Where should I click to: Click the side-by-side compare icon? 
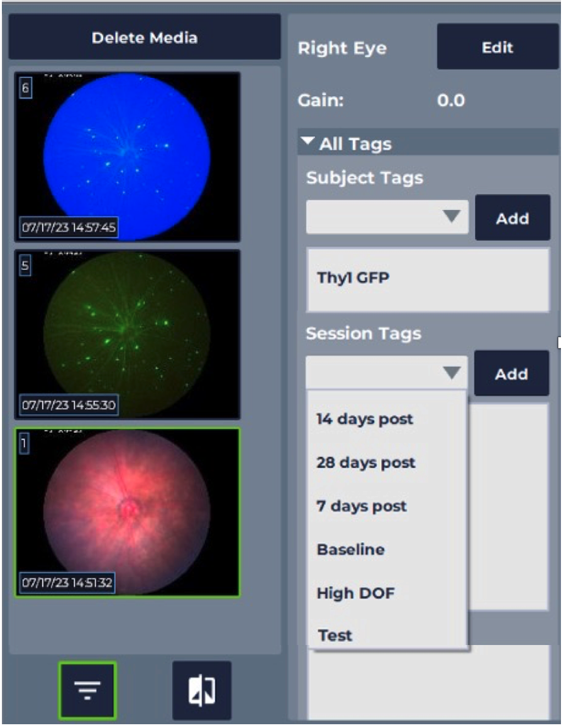[x=202, y=690]
